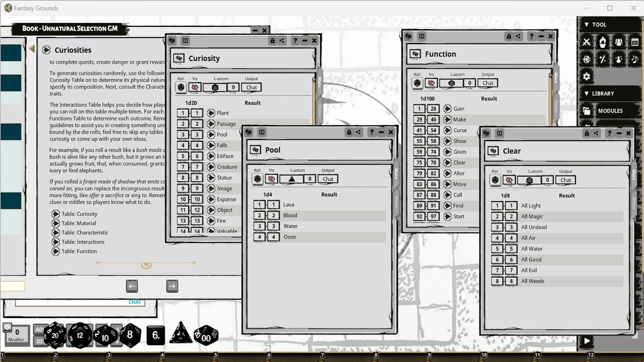Open the Combat Tracker crossed-swords tool

point(587,42)
